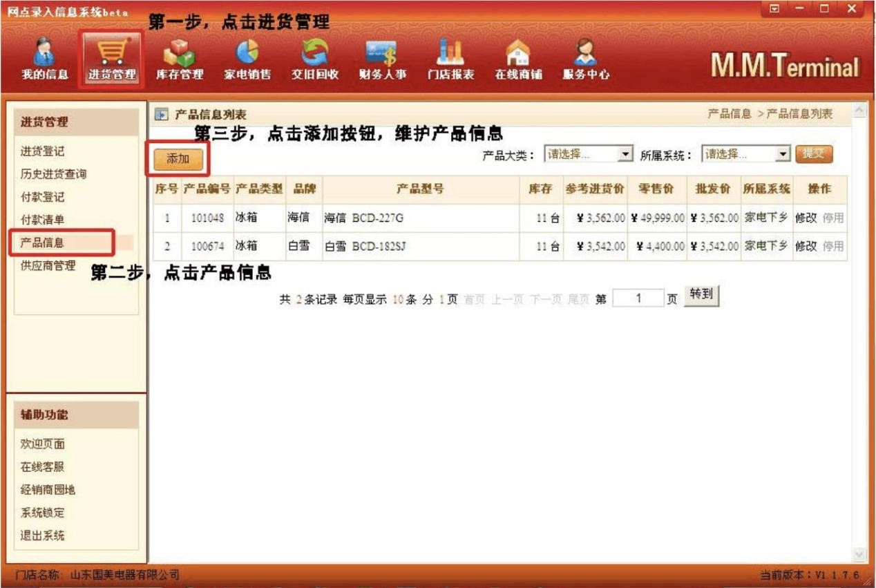
Task: Click the 品牌 column header
Action: pyautogui.click(x=304, y=189)
